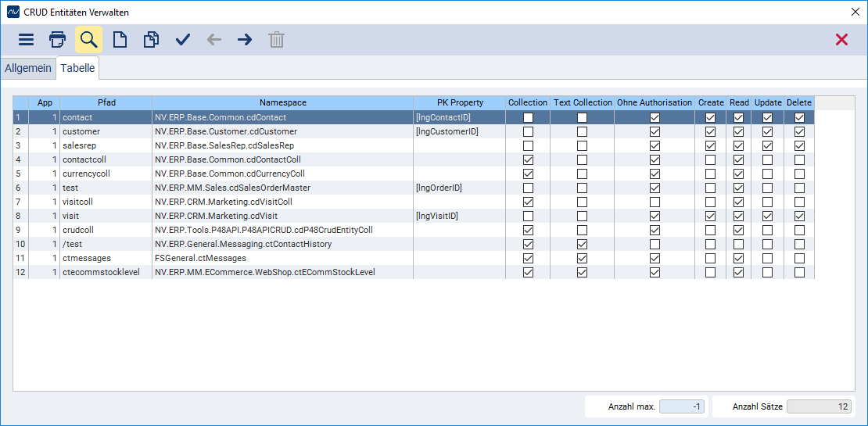This screenshot has height=426, width=868.
Task: Click 'NV.ERP.CRM.Marketing.cdVisit' namespace cell
Action: point(282,216)
